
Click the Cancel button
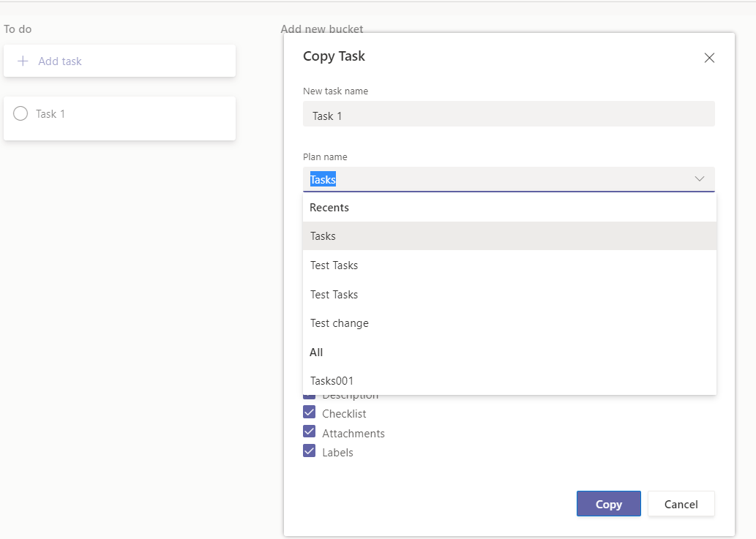tap(681, 504)
